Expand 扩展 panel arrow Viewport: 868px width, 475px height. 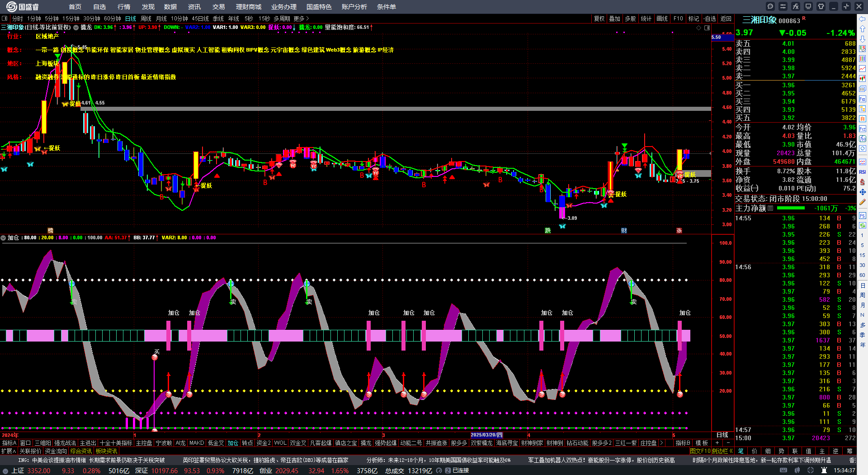[9, 451]
